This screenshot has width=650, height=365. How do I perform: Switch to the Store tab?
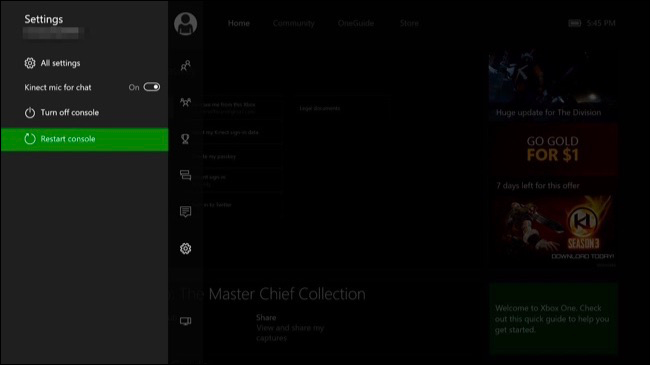pos(409,23)
